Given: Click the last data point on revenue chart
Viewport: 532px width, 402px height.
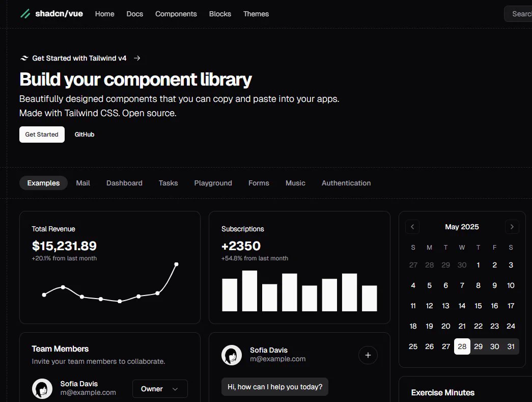Looking at the screenshot, I should [x=177, y=264].
